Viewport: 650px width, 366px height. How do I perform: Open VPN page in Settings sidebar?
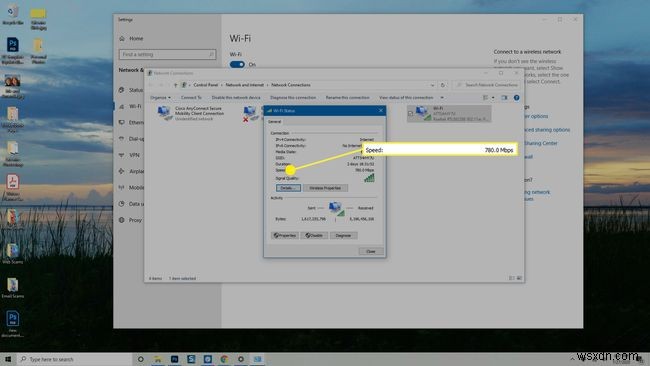(129, 155)
